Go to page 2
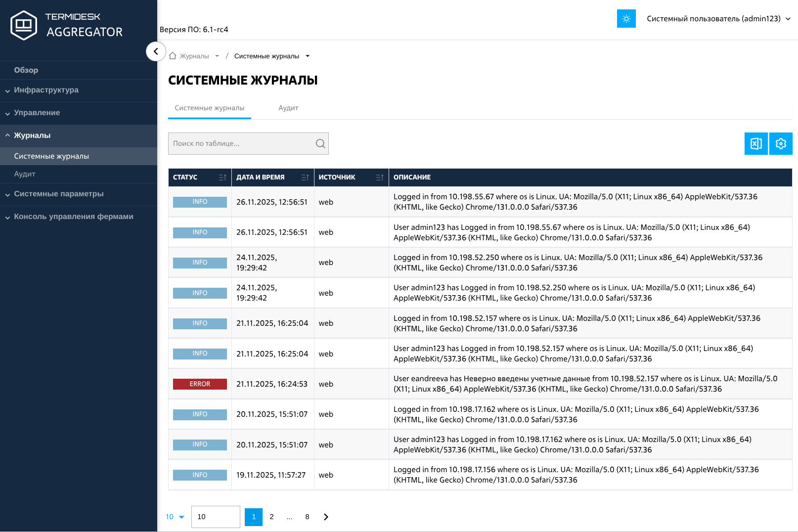This screenshot has height=532, width=798. point(271,517)
